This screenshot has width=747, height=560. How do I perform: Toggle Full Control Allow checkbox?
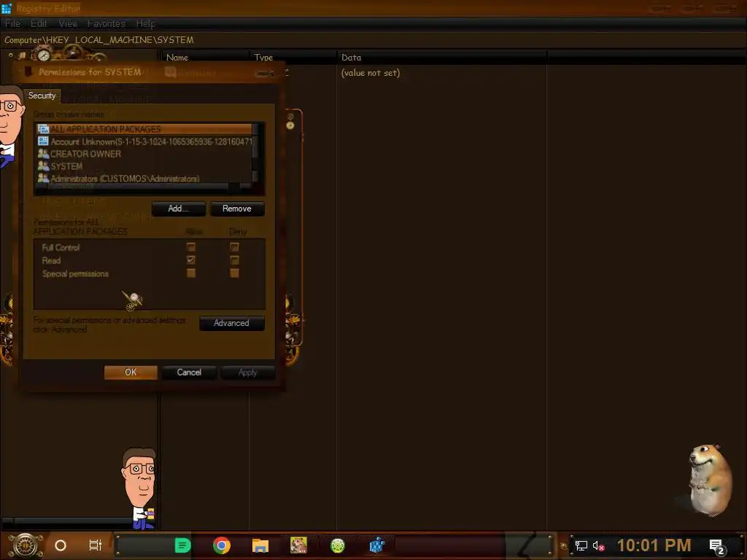[191, 247]
